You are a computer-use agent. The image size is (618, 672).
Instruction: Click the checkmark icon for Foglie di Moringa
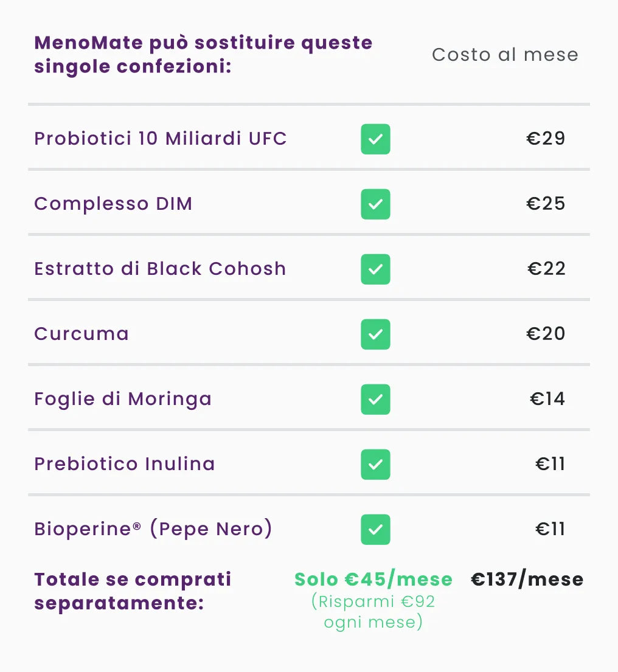[x=375, y=400]
